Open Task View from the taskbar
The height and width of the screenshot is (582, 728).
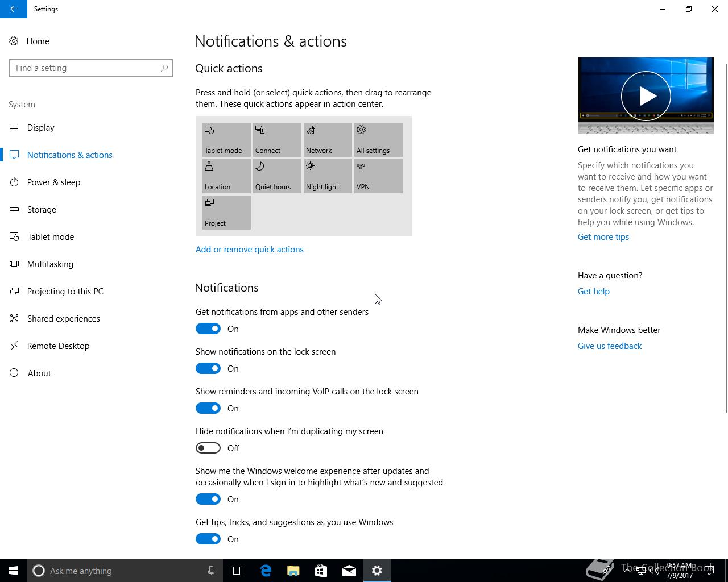[237, 571]
